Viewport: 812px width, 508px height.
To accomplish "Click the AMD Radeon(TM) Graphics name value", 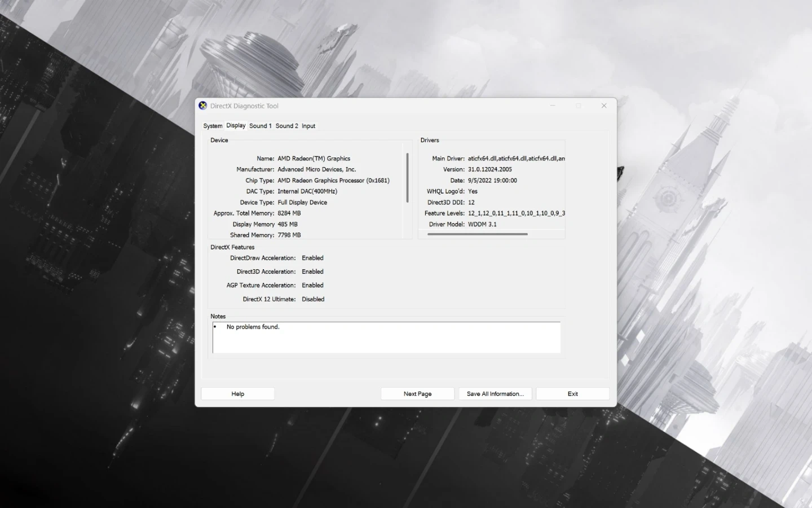I will point(314,159).
